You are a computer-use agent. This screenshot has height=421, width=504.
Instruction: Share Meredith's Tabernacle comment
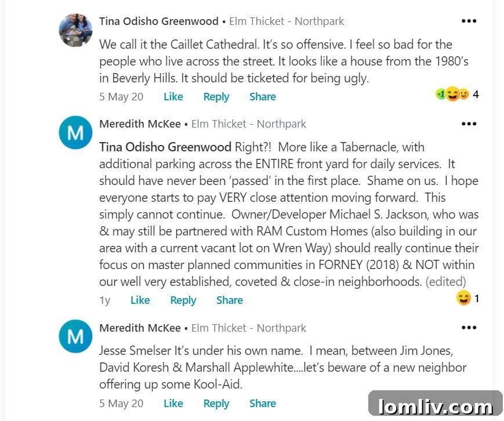[x=229, y=300]
